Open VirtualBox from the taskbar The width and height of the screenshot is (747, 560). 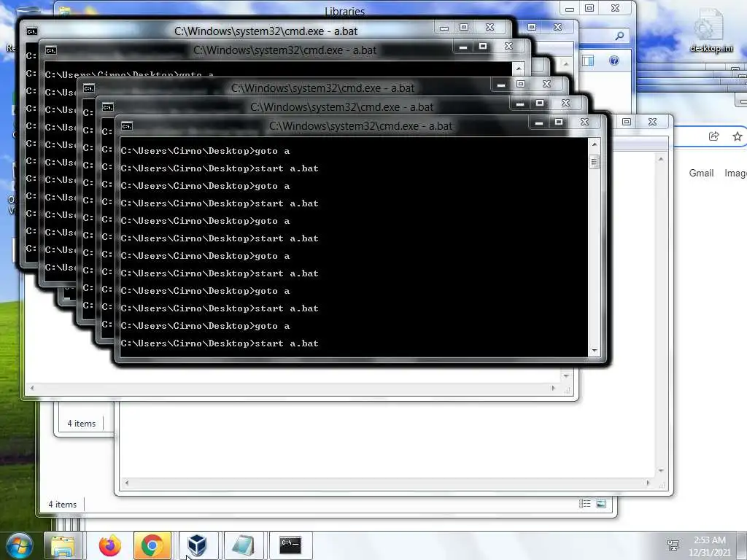(197, 545)
